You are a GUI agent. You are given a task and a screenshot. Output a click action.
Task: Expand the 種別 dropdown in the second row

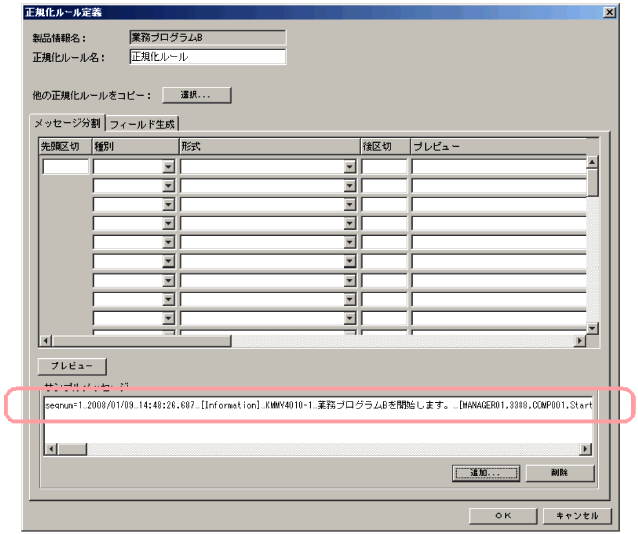click(x=168, y=186)
